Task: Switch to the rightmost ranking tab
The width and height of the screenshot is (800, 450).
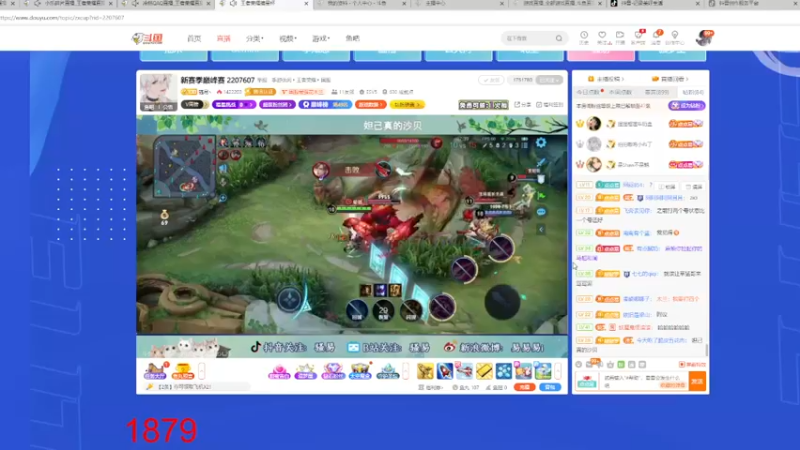Action: 693,92
